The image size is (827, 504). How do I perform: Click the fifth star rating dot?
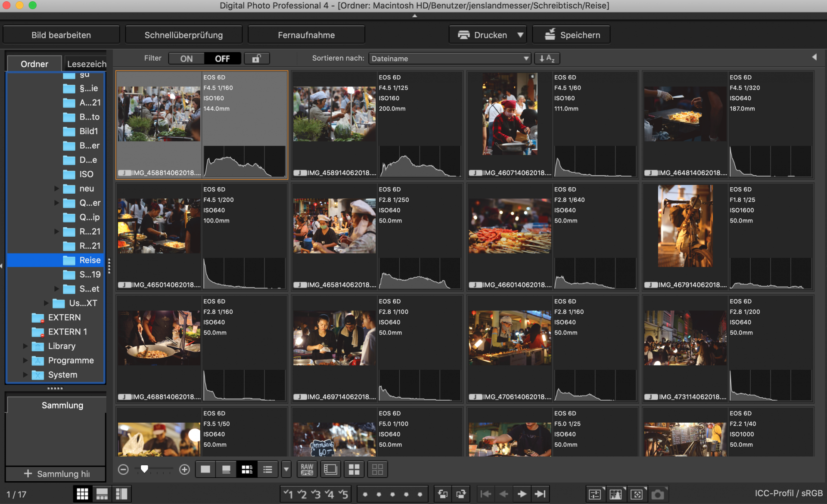(x=420, y=495)
